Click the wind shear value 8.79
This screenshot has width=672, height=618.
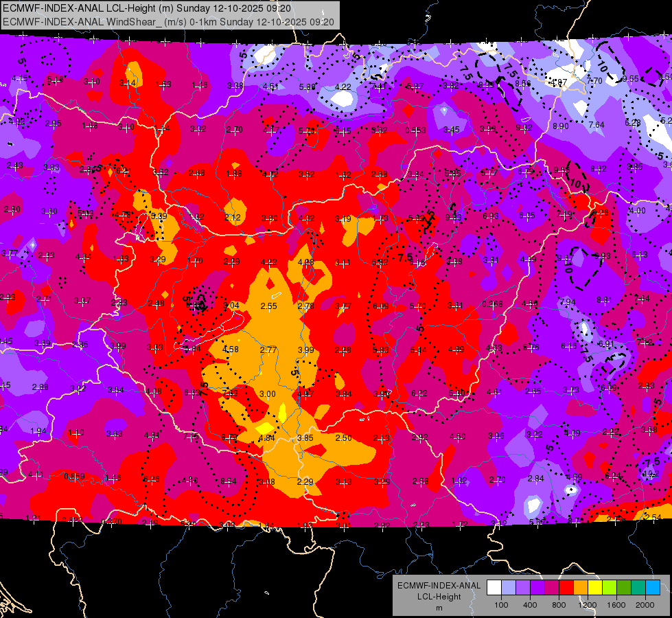coord(229,437)
